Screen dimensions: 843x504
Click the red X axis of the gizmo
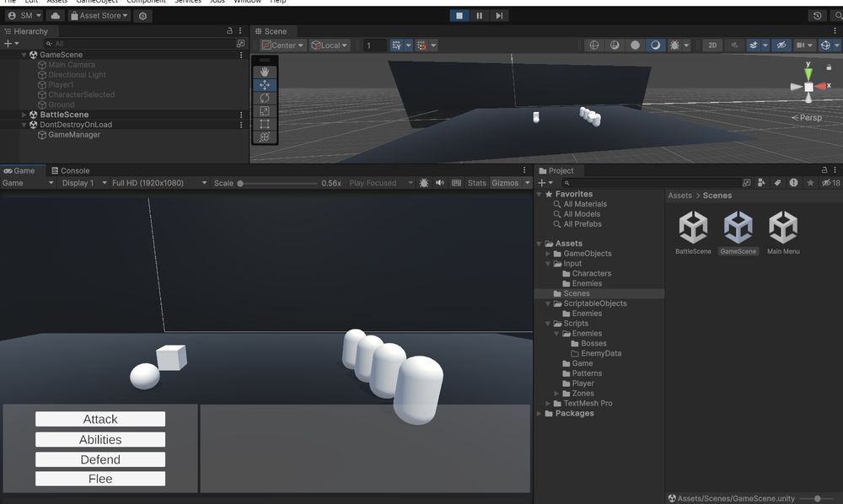click(822, 86)
